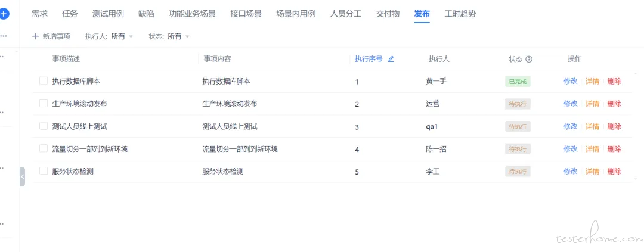Viewport: 644px width, 252px height.
Task: Click 待执行 tag in qa1 row
Action: [518, 126]
